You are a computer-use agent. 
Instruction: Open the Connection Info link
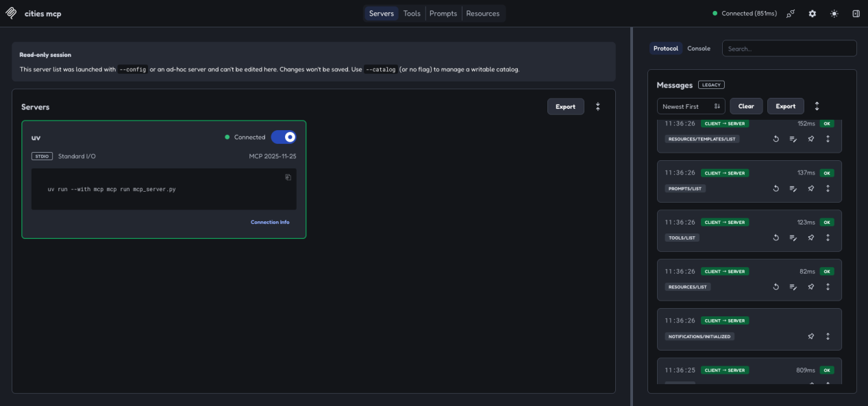pyautogui.click(x=270, y=222)
